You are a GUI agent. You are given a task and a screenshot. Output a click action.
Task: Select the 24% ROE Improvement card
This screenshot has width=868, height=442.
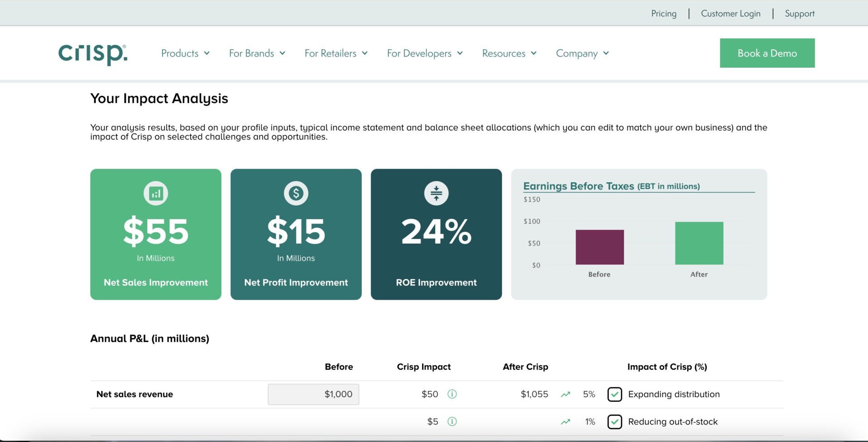click(x=436, y=234)
